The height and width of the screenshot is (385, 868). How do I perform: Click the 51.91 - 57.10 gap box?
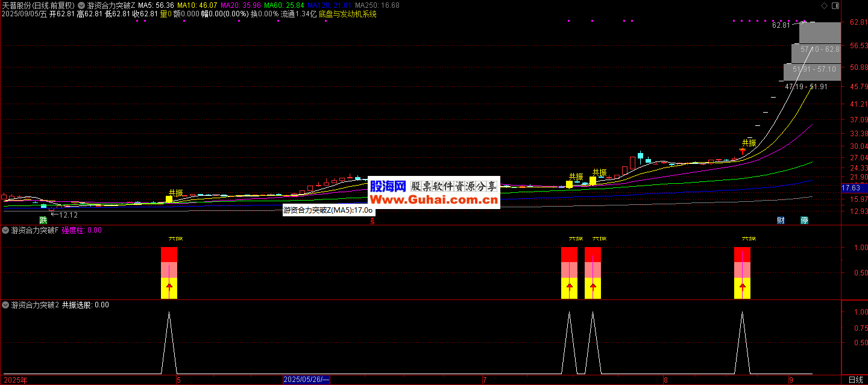pos(812,72)
